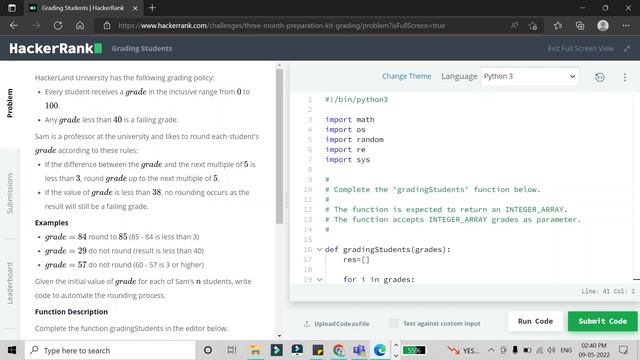The height and width of the screenshot is (360, 640).
Task: Add page to favorites star icon
Action: [x=533, y=26]
